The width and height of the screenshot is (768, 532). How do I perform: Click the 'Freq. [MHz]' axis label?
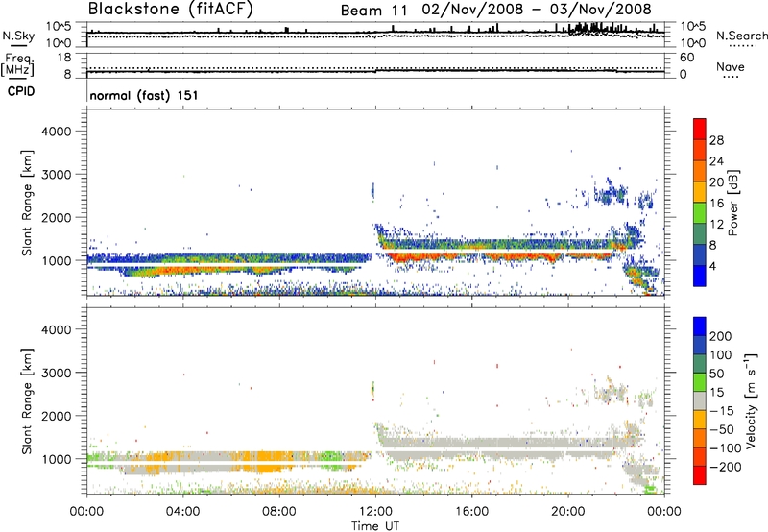[x=18, y=65]
